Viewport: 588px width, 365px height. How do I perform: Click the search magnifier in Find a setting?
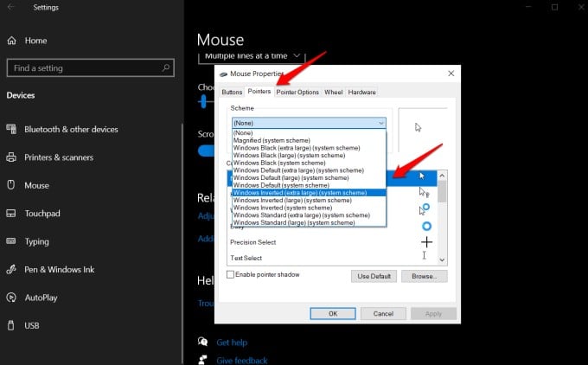tap(165, 68)
